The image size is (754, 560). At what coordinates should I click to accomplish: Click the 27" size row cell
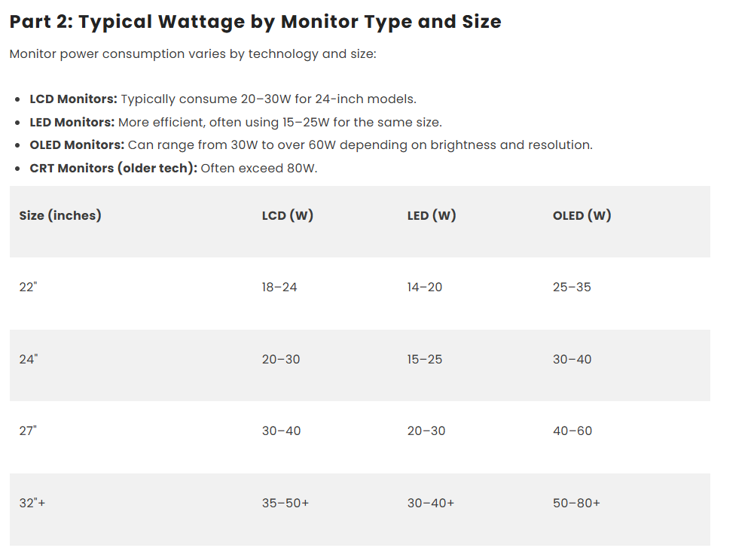pyautogui.click(x=28, y=431)
